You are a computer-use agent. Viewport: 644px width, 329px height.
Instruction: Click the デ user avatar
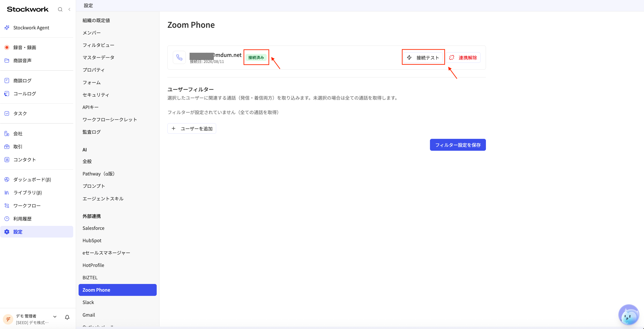[x=8, y=319]
